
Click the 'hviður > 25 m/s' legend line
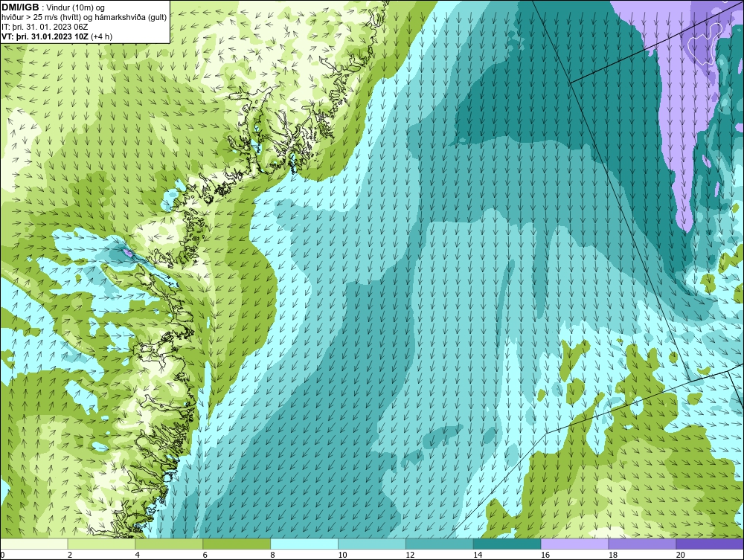84,18
